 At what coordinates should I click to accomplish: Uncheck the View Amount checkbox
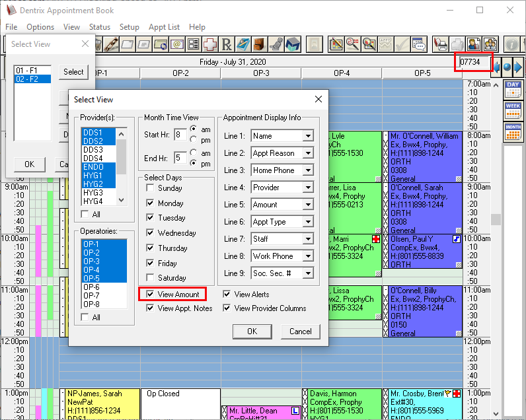pyautogui.click(x=150, y=295)
